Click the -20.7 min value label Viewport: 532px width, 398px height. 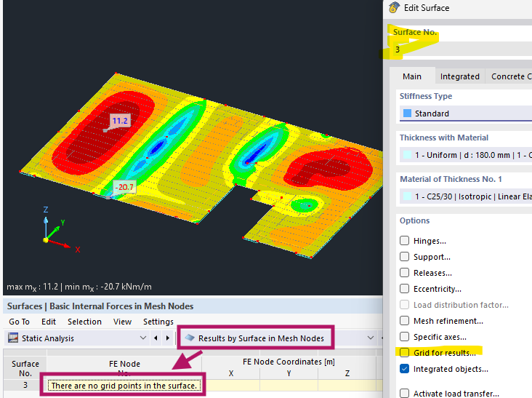(x=124, y=187)
